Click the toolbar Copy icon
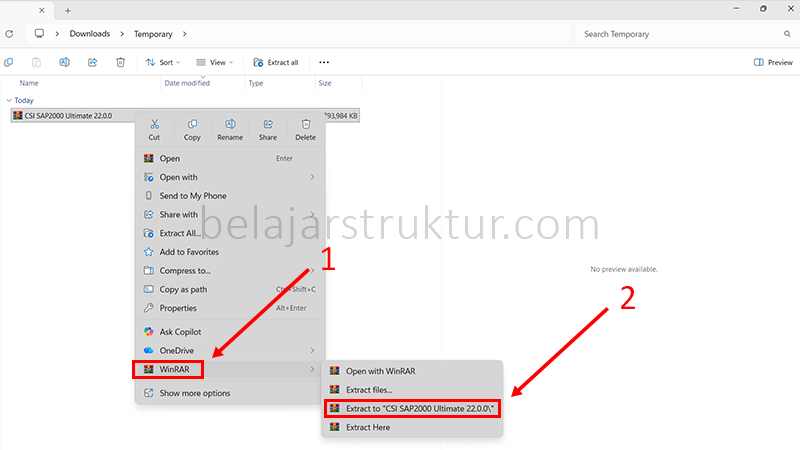Viewport: 800px width, 450px height. [9, 62]
